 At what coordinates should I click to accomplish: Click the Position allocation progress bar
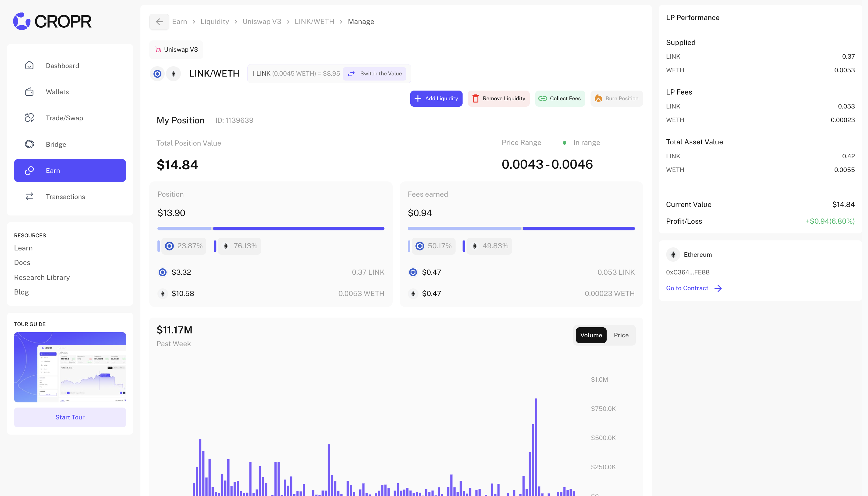tap(271, 229)
